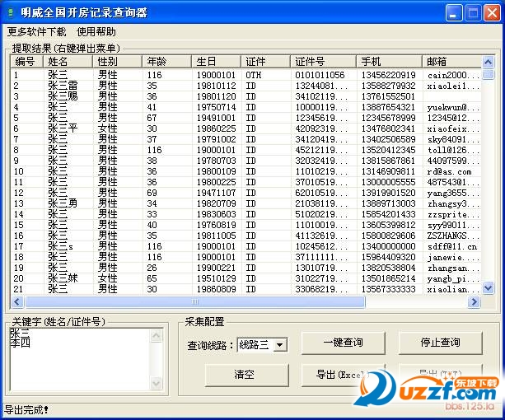Open the 使用帮助 menu

pyautogui.click(x=96, y=32)
